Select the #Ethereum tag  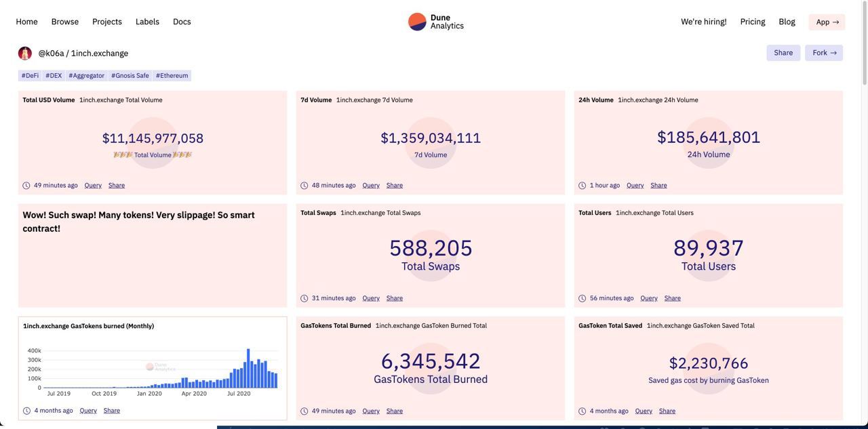point(172,76)
